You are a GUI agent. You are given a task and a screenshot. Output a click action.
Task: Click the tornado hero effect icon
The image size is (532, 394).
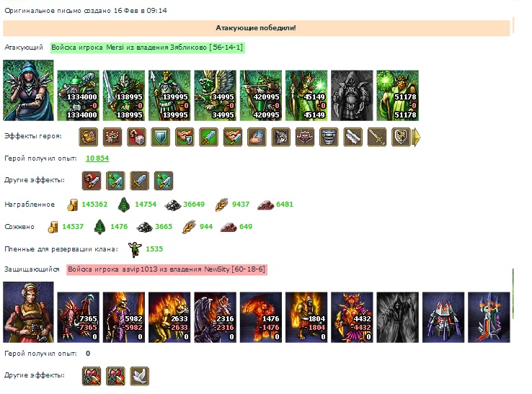point(329,137)
